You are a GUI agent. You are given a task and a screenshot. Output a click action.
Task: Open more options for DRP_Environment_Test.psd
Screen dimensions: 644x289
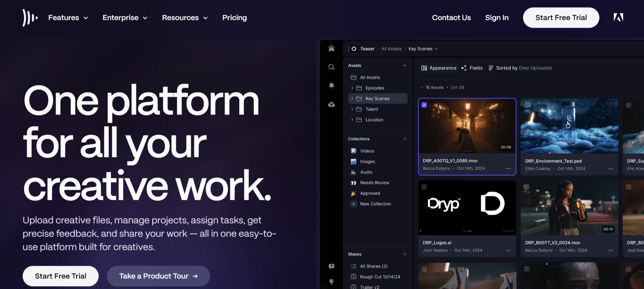pyautogui.click(x=611, y=169)
